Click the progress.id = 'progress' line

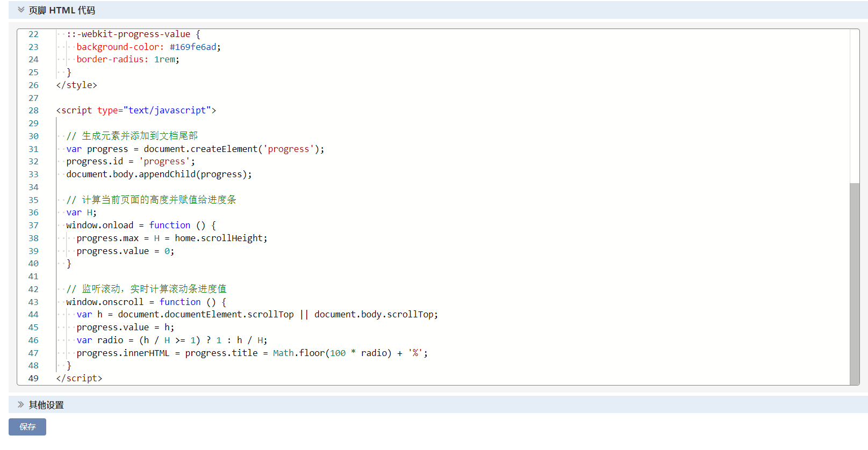131,161
